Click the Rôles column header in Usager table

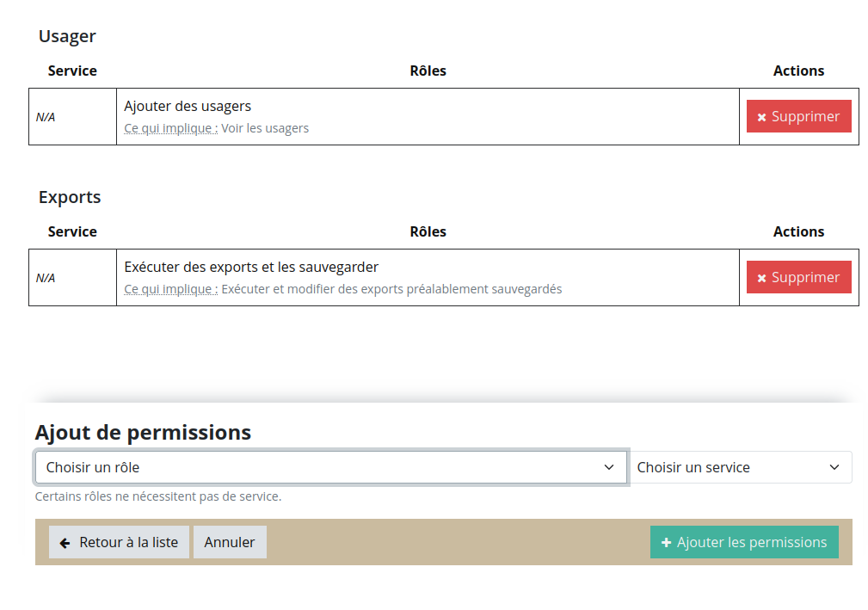(428, 71)
